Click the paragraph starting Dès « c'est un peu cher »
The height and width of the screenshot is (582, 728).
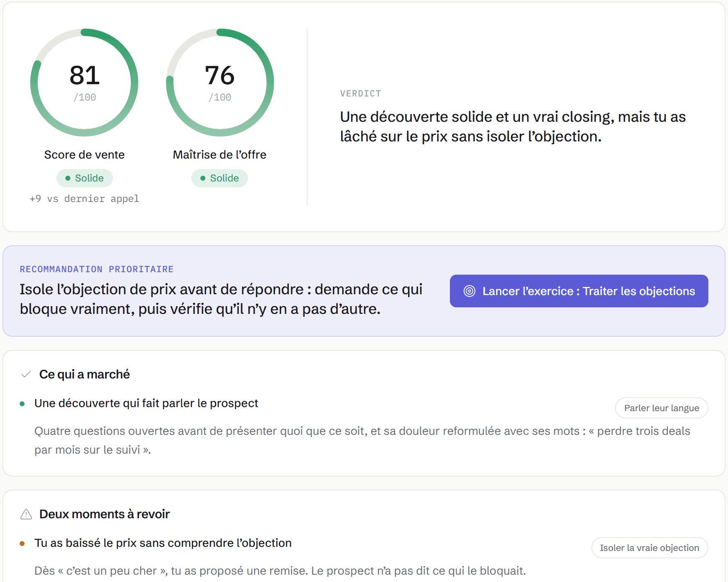280,571
